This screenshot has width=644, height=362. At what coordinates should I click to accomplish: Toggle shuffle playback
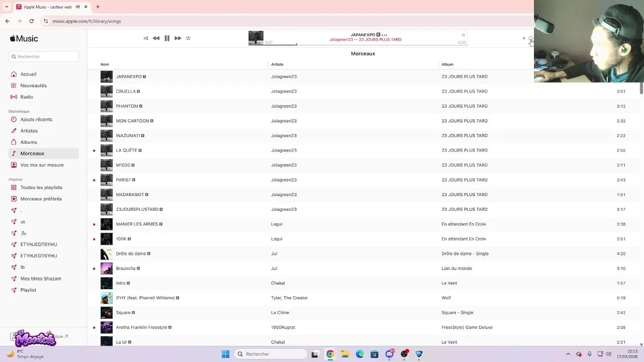click(146, 38)
